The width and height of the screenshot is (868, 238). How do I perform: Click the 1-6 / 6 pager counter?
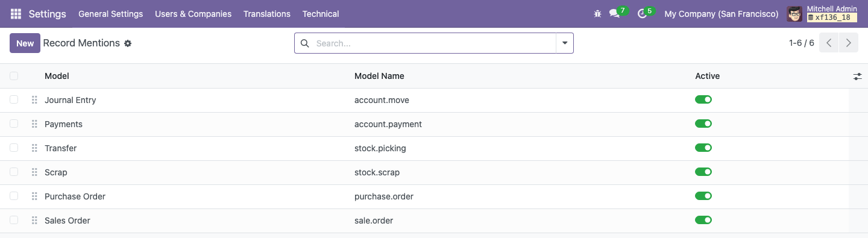click(802, 43)
